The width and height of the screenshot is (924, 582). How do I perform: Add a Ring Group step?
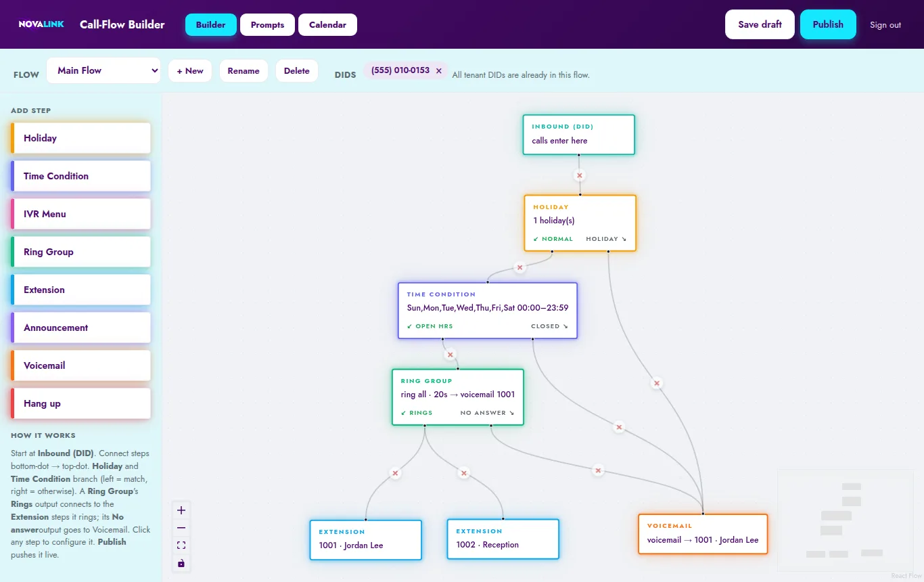coord(80,252)
